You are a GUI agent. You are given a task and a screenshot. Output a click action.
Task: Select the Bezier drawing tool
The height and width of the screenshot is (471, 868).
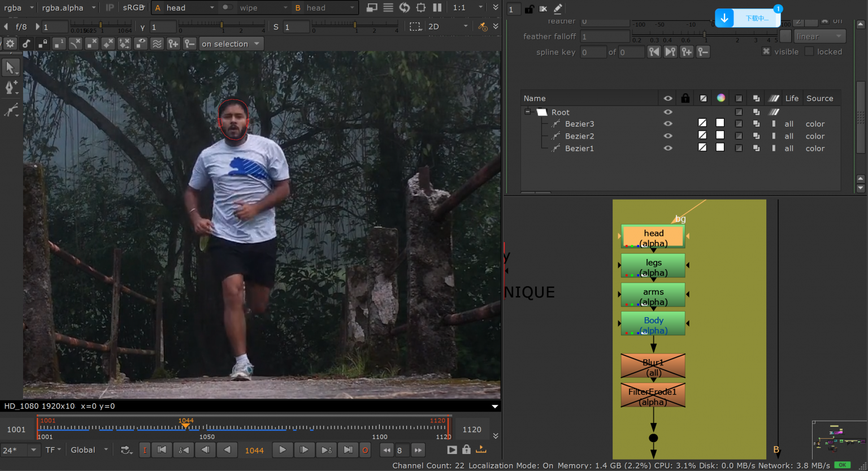pyautogui.click(x=11, y=87)
